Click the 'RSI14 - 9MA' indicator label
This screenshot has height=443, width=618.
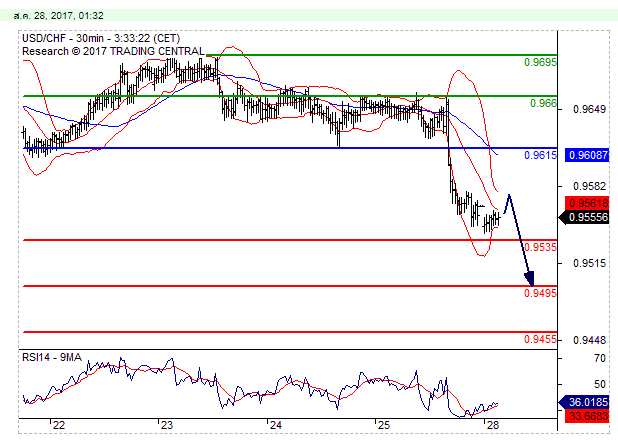52,357
